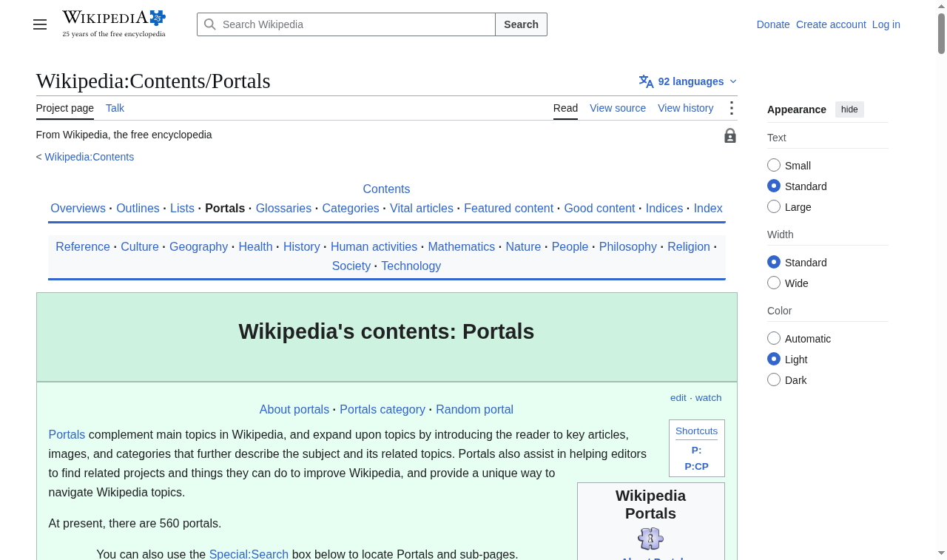Open the Technology portal link
947x560 pixels.
(411, 266)
